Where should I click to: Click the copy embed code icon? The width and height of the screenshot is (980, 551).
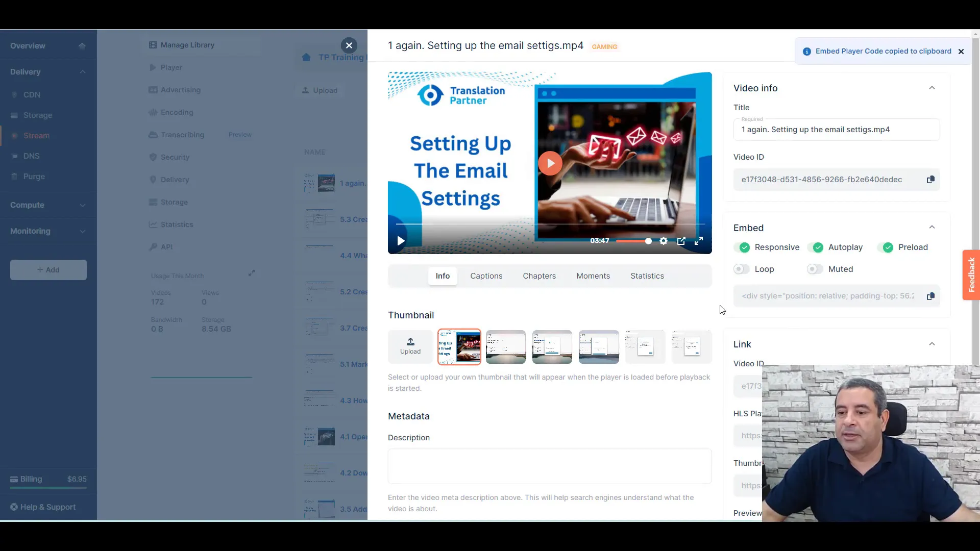point(931,296)
